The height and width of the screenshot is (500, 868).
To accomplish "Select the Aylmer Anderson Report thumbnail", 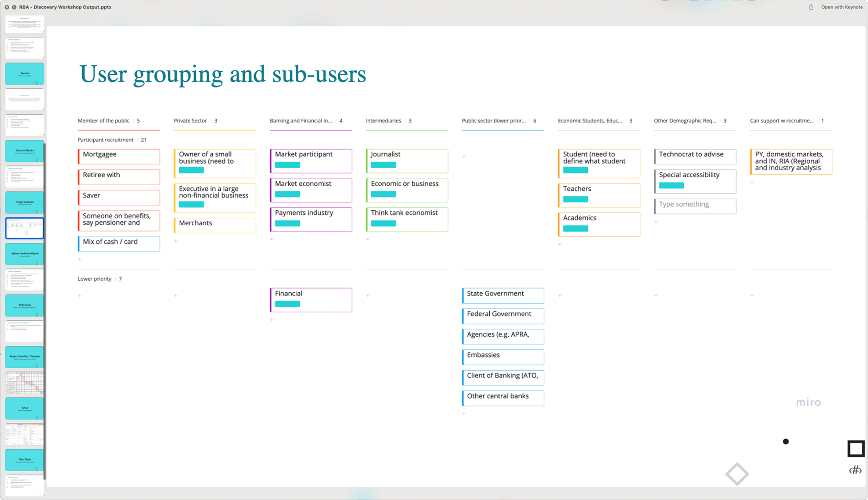I will click(25, 254).
